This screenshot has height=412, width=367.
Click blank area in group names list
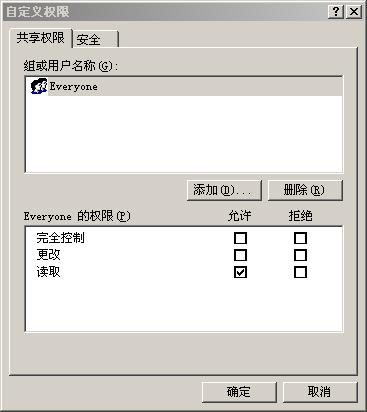point(184,134)
